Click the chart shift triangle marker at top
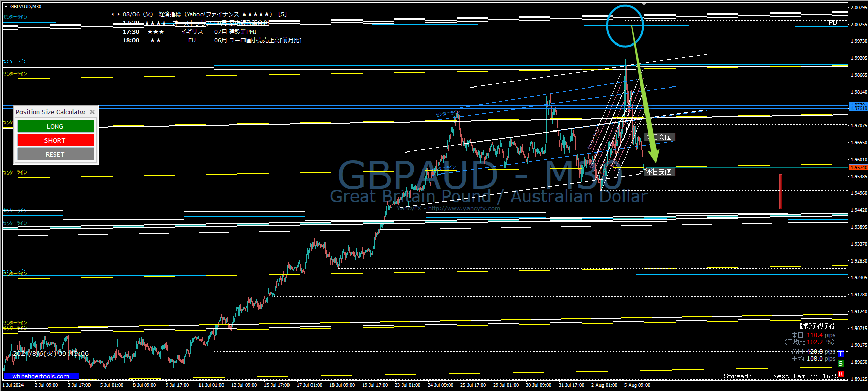The height and width of the screenshot is (392, 868). [644, 4]
